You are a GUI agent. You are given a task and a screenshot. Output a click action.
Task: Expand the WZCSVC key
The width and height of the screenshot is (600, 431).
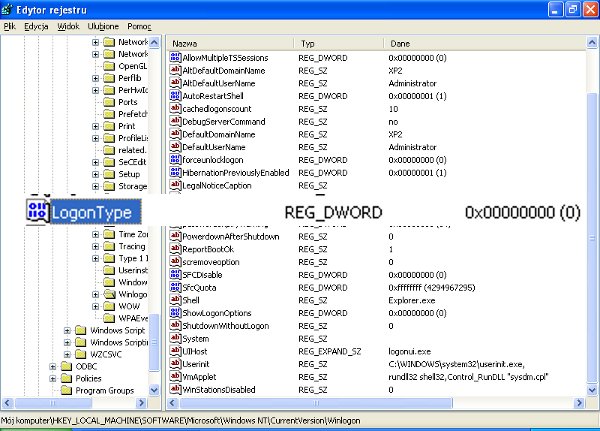click(x=67, y=354)
